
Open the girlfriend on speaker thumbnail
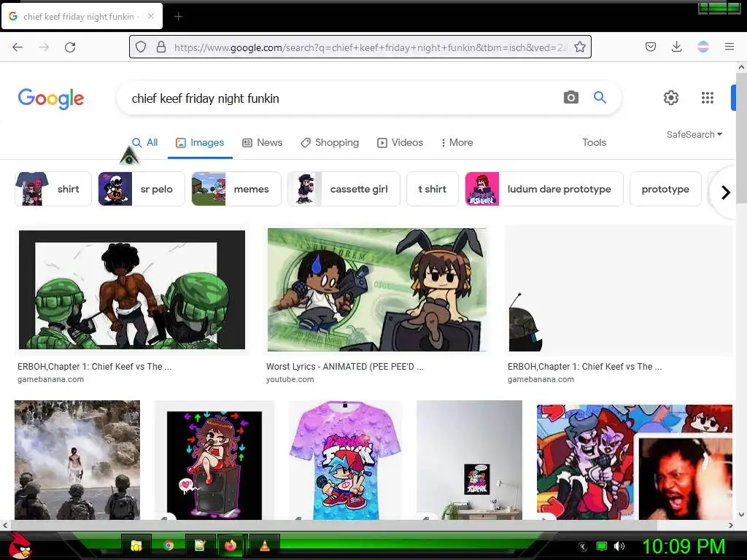click(x=214, y=460)
